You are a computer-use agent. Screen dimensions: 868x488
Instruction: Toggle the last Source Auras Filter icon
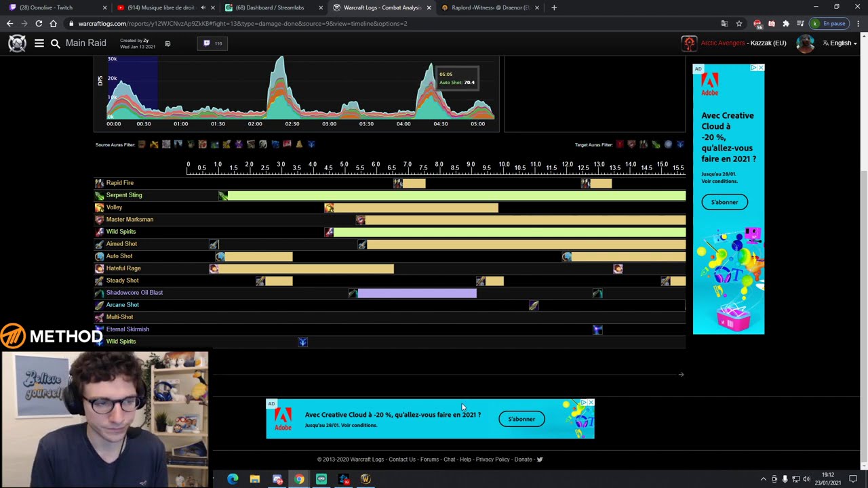[x=311, y=144]
